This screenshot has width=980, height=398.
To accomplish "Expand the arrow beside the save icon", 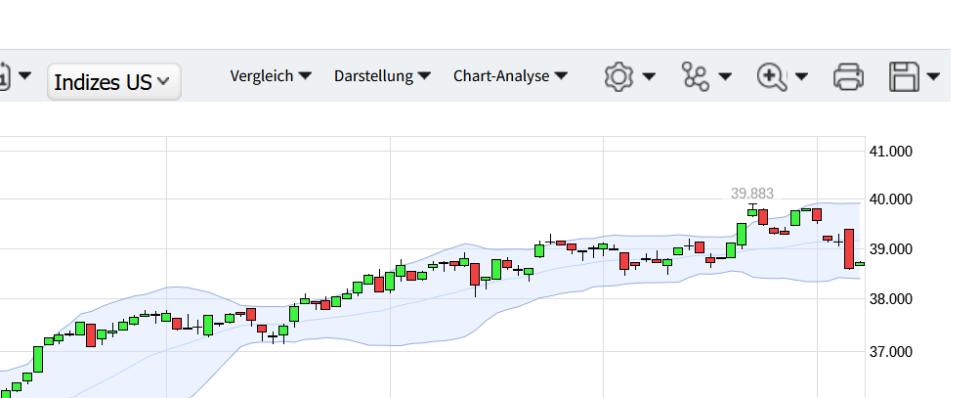I will point(934,76).
